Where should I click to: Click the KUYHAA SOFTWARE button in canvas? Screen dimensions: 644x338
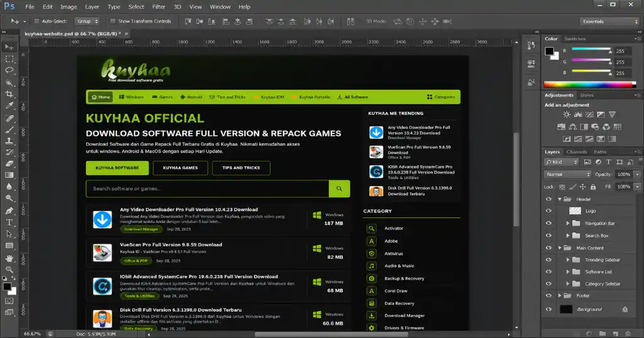click(117, 168)
